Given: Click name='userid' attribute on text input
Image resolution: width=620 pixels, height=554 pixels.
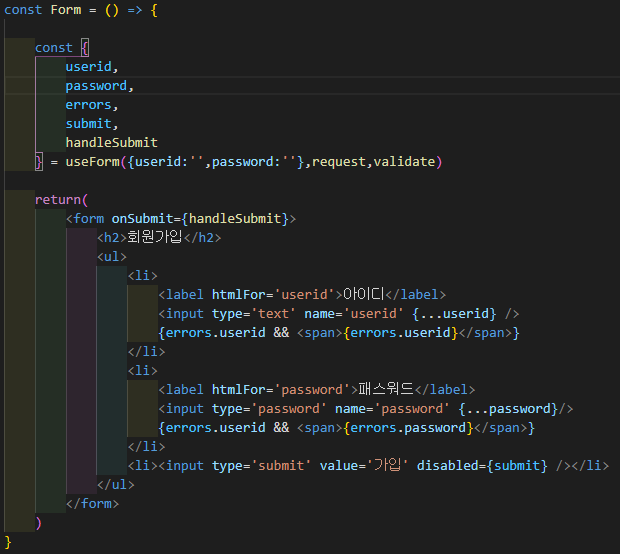Looking at the screenshot, I should (353, 314).
